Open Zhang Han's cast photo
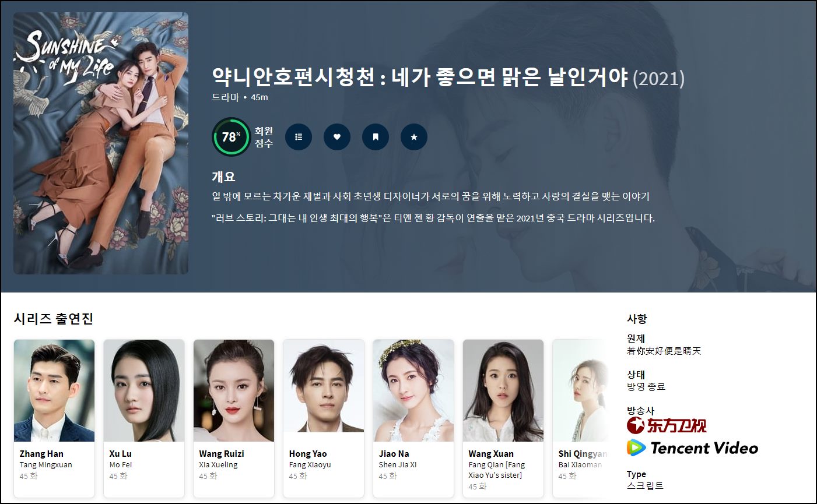817x504 pixels. tap(54, 391)
